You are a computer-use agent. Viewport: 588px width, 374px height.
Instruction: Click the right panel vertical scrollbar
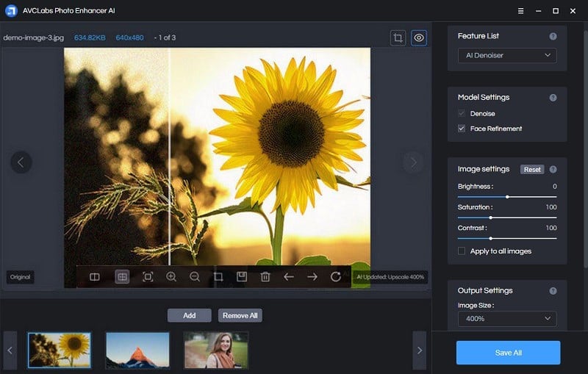[x=586, y=149]
